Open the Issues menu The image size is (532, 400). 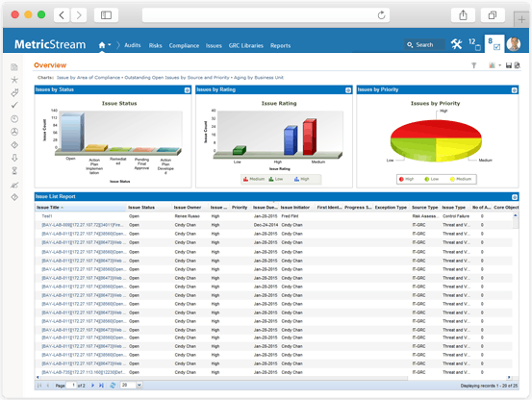coord(214,45)
